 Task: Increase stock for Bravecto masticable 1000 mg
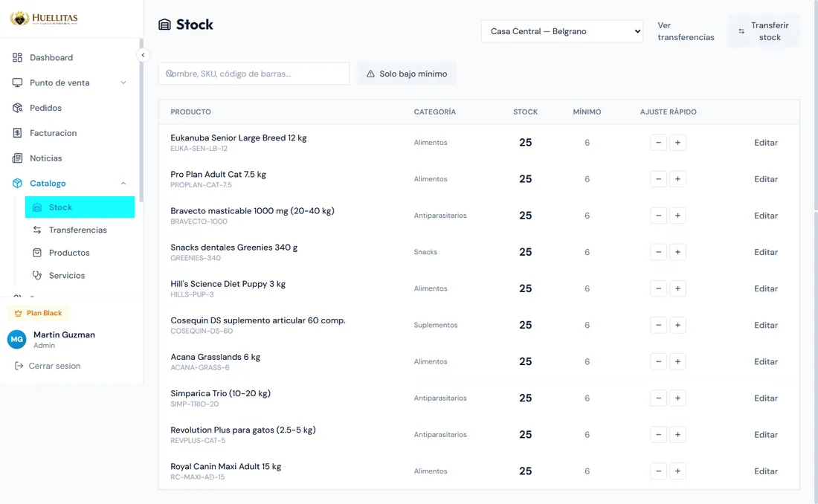(677, 216)
